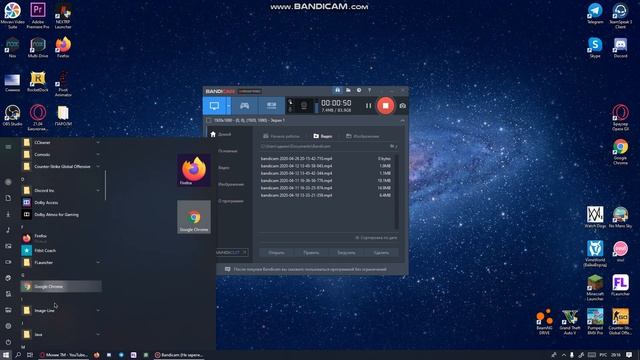
Task: Select Bandicam game recording mode
Action: coord(244,106)
